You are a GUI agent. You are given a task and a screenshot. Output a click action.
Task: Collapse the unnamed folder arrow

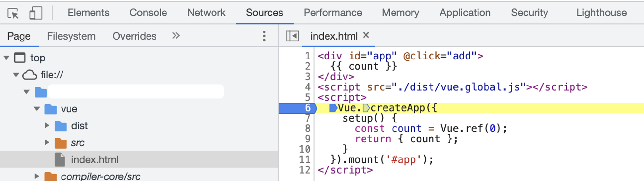pyautogui.click(x=27, y=92)
